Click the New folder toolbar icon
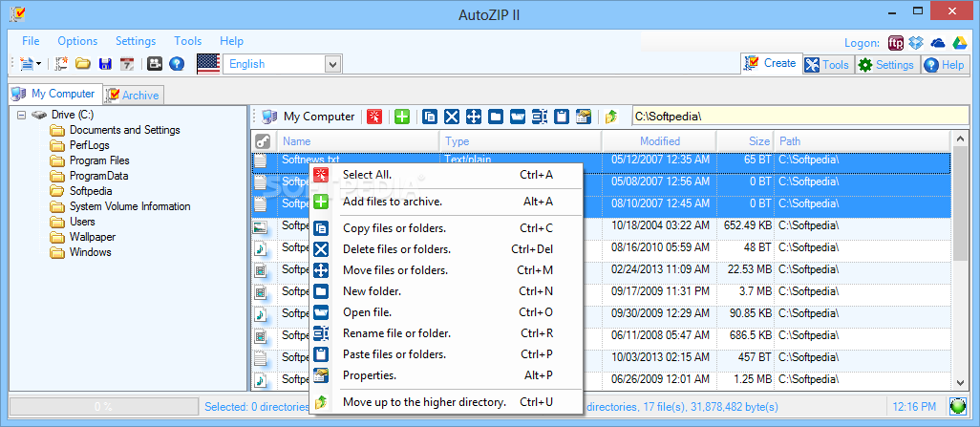Viewport: 980px width, 427px height. tap(496, 117)
